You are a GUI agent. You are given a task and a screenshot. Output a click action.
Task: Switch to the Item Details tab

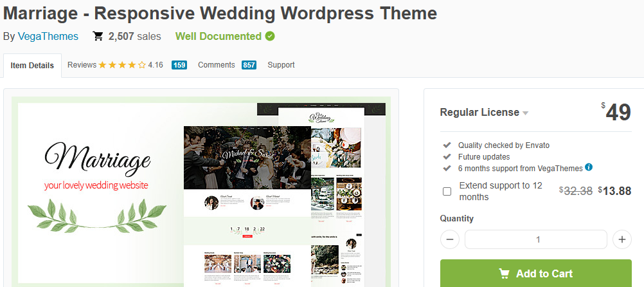pos(32,66)
